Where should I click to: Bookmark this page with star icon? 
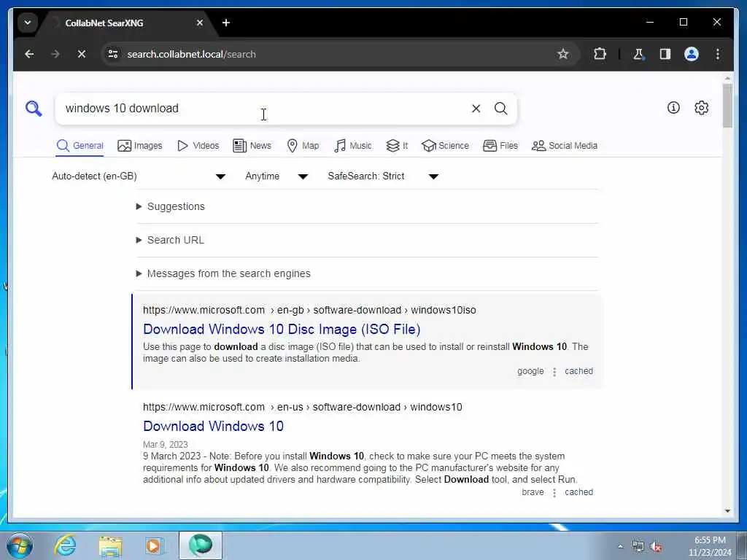(x=562, y=54)
